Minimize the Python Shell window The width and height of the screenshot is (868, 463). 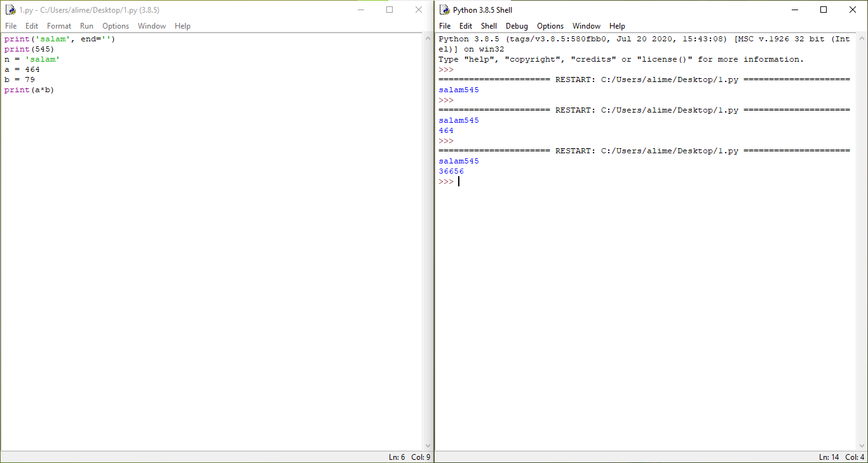point(794,10)
